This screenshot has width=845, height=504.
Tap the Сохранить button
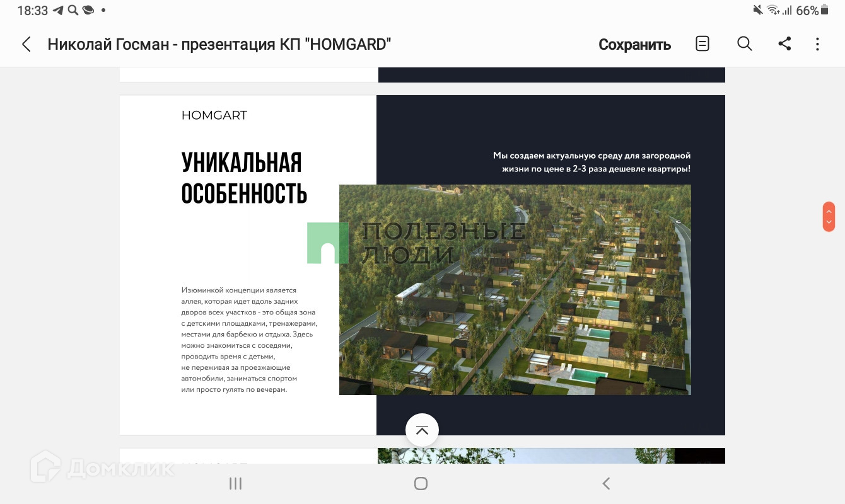coord(634,45)
